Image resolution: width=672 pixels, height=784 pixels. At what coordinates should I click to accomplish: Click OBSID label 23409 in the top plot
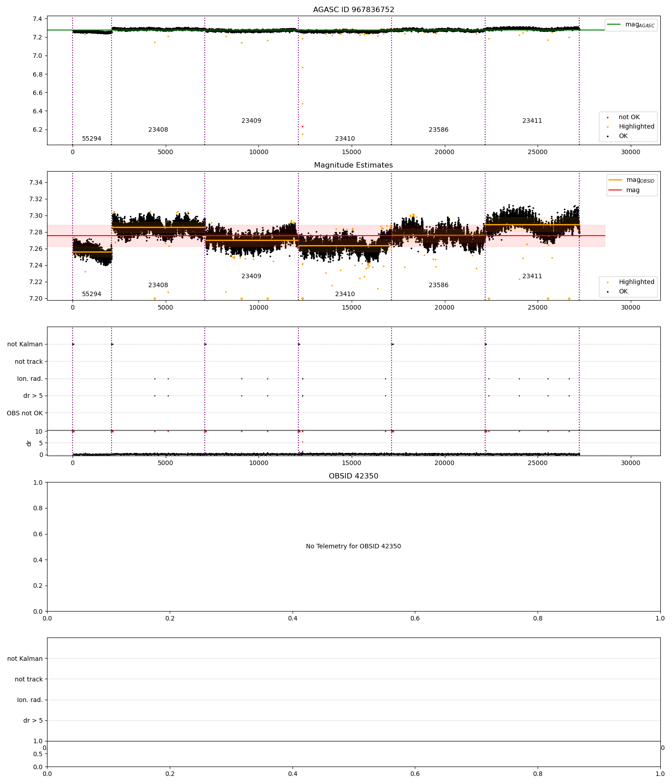tap(251, 121)
